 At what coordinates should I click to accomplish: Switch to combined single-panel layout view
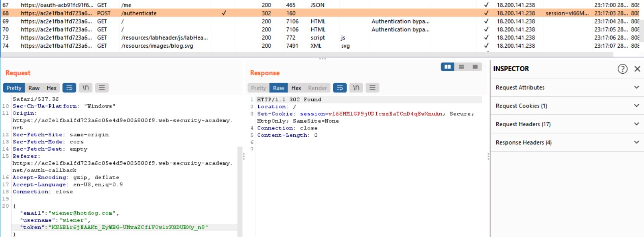[475, 67]
